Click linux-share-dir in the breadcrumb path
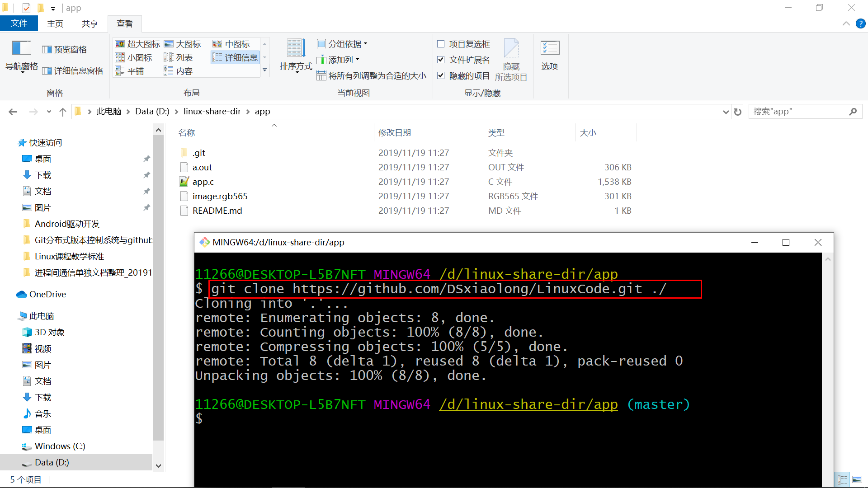 (212, 112)
